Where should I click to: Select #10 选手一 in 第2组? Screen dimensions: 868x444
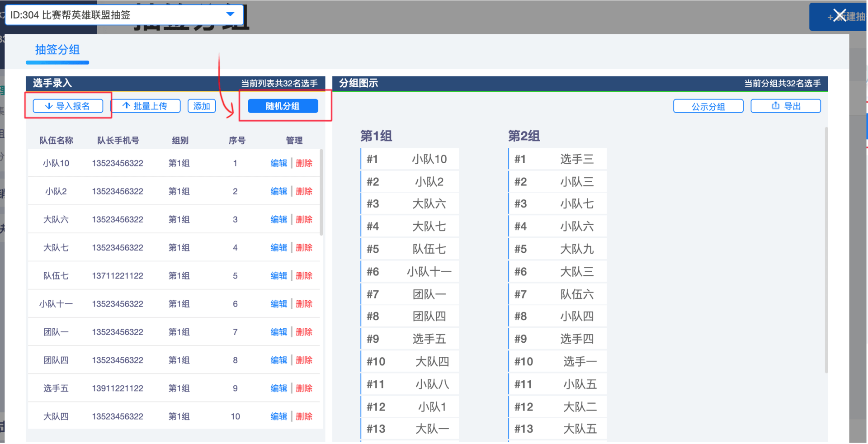tap(557, 362)
